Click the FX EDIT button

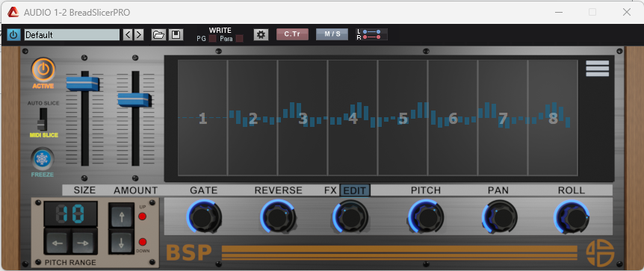(x=355, y=190)
